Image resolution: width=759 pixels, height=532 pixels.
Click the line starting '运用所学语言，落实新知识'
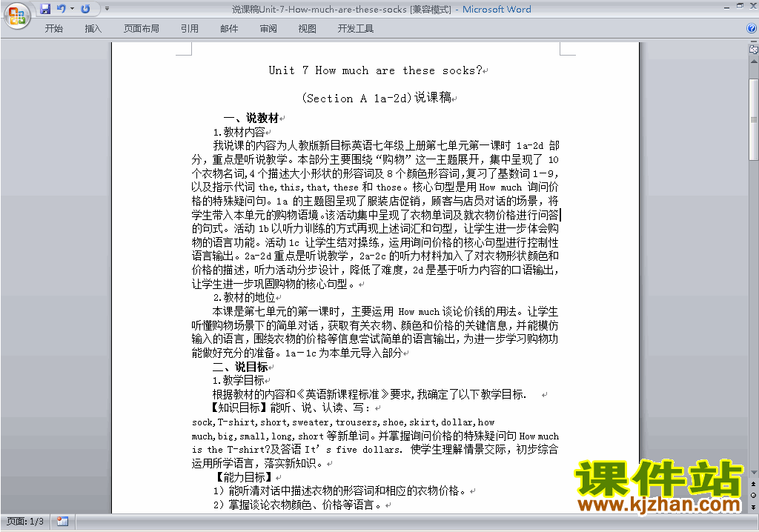pos(257,463)
